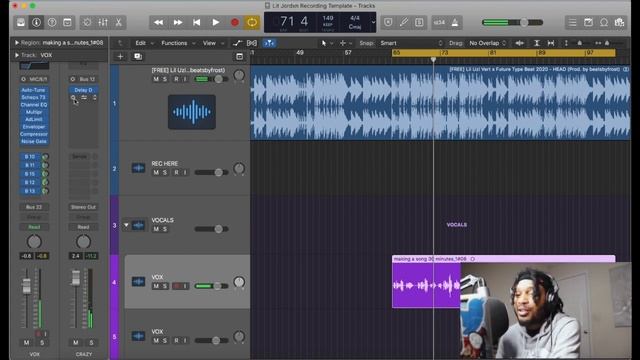640x360 pixels.
Task: Open the List Editors icon
Action: click(x=573, y=22)
